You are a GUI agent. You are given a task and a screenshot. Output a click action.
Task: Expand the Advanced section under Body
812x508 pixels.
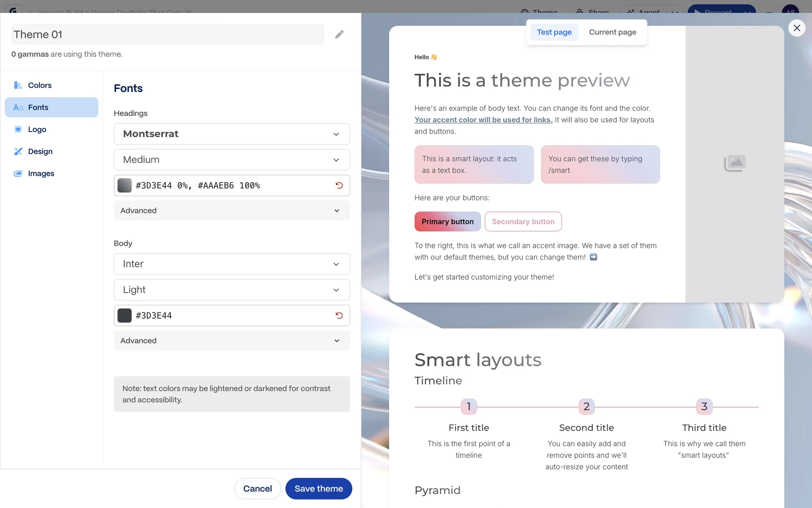231,341
